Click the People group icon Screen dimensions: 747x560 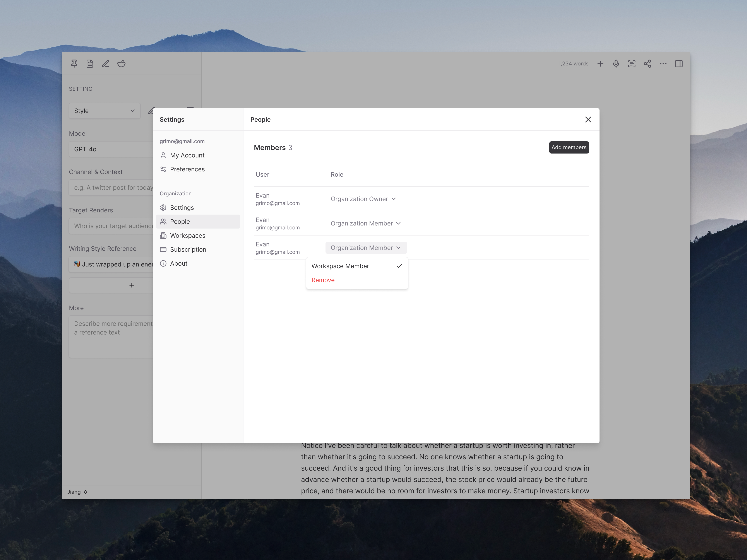tap(163, 221)
